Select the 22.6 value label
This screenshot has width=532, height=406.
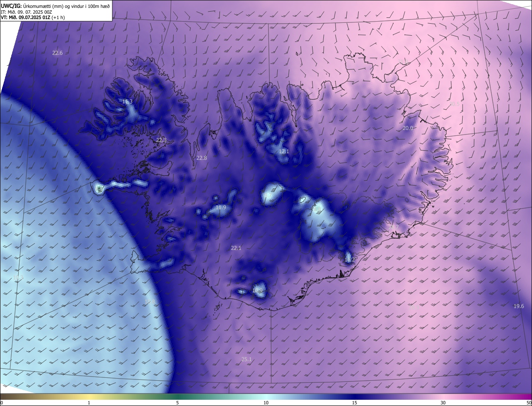click(x=57, y=53)
